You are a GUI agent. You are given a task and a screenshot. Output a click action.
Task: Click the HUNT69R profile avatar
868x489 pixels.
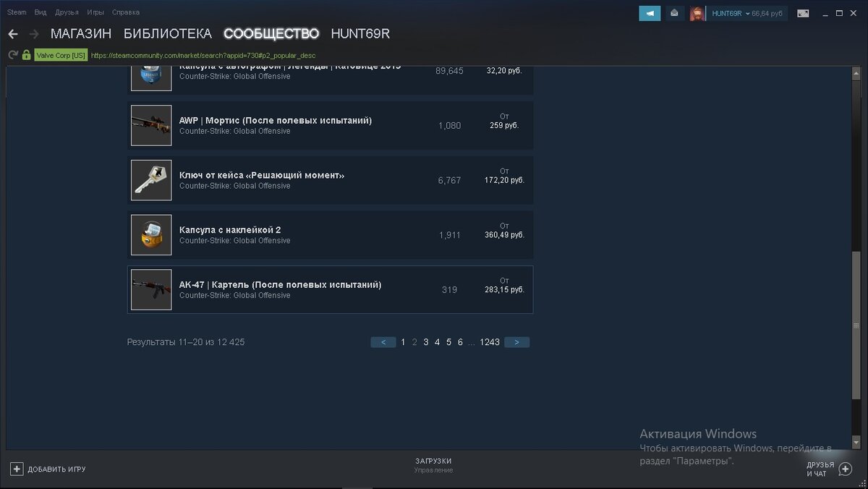tap(697, 13)
